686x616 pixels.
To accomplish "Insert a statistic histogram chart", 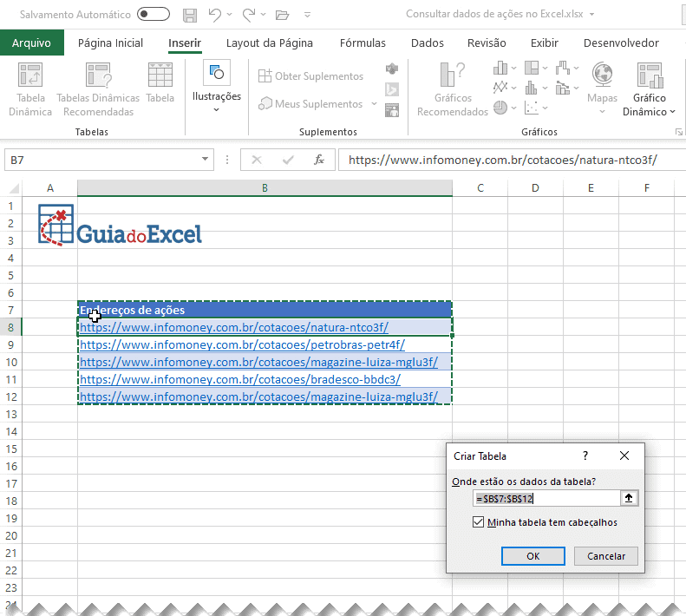I will point(536,88).
